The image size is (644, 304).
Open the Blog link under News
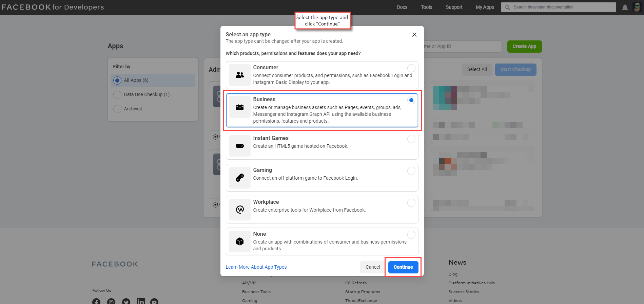453,274
